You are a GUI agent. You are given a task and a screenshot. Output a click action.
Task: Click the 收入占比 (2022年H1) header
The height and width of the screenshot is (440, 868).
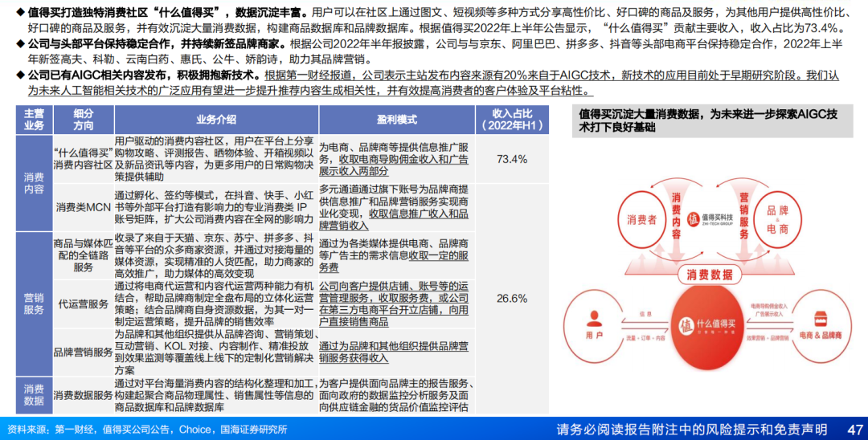[x=512, y=120]
